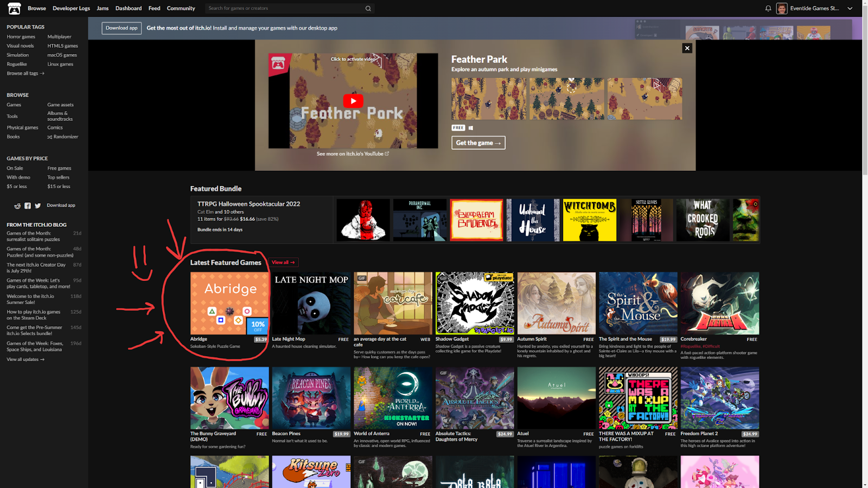
Task: Open itch.io's Facebook page icon
Action: click(28, 206)
